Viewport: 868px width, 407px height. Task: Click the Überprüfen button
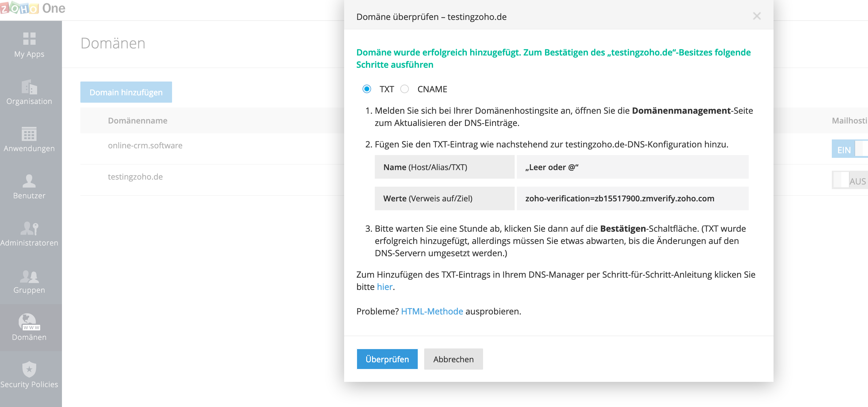coord(387,359)
